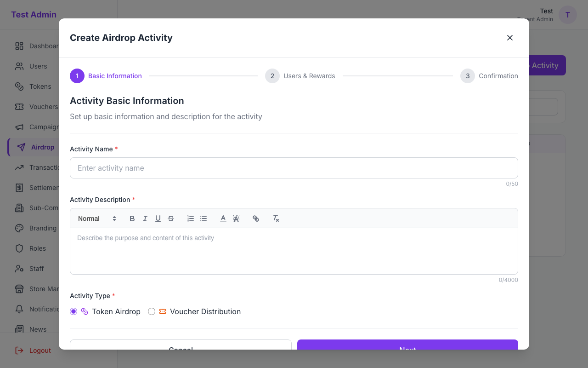The image size is (588, 368).
Task: Jump to the Confirmation step
Action: tap(489, 76)
